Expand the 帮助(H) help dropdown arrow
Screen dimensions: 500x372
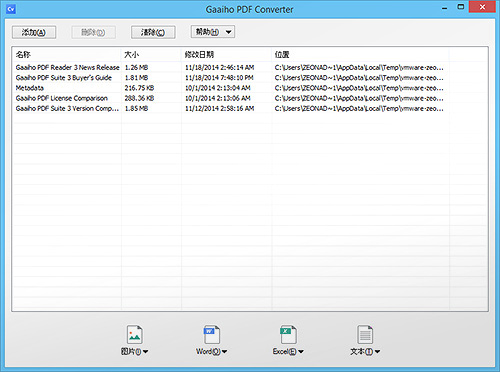[228, 32]
